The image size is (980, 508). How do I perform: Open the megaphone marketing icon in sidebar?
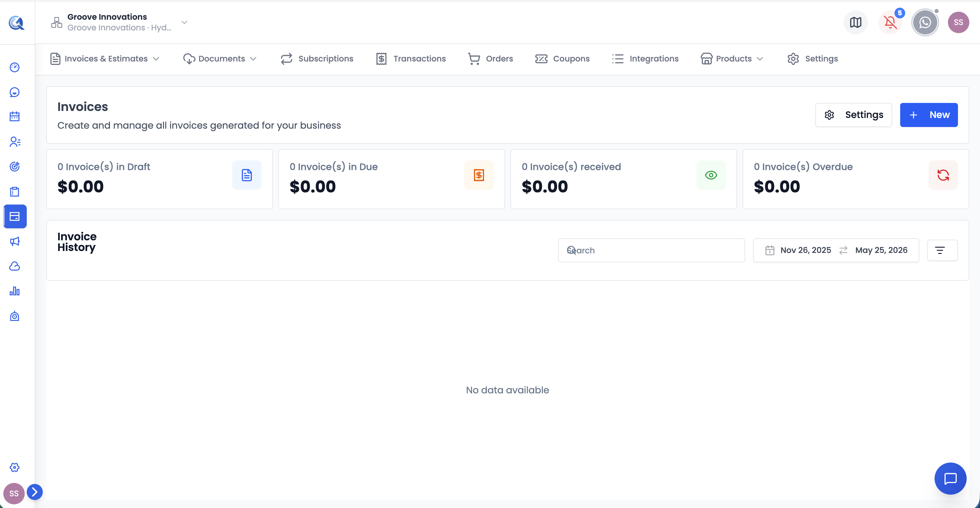(14, 242)
